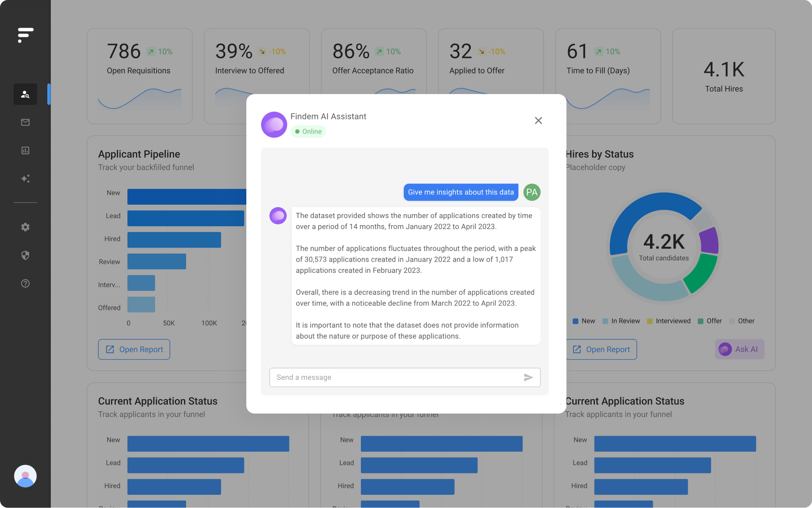This screenshot has width=812, height=508.
Task: Click the security/shield icon
Action: pyautogui.click(x=25, y=255)
